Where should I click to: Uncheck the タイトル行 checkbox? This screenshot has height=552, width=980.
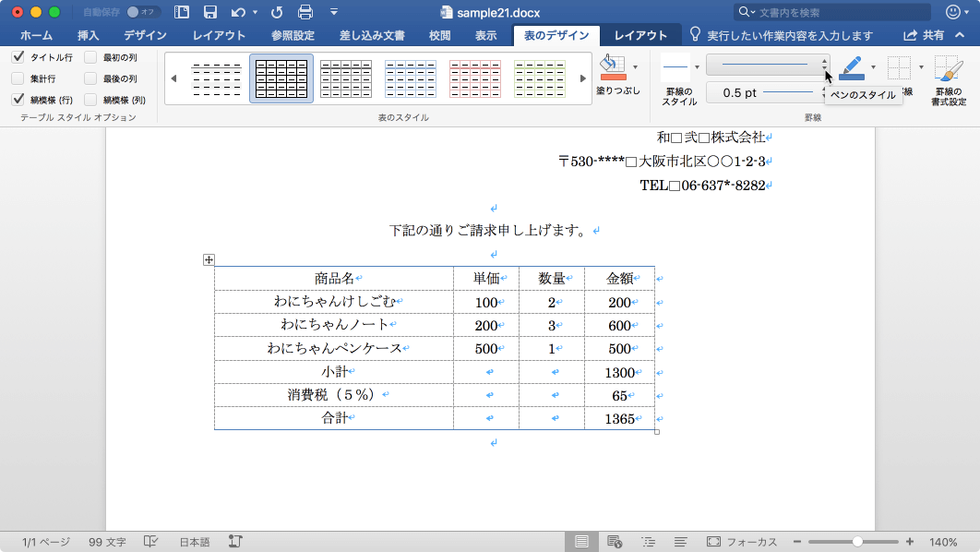pos(18,57)
